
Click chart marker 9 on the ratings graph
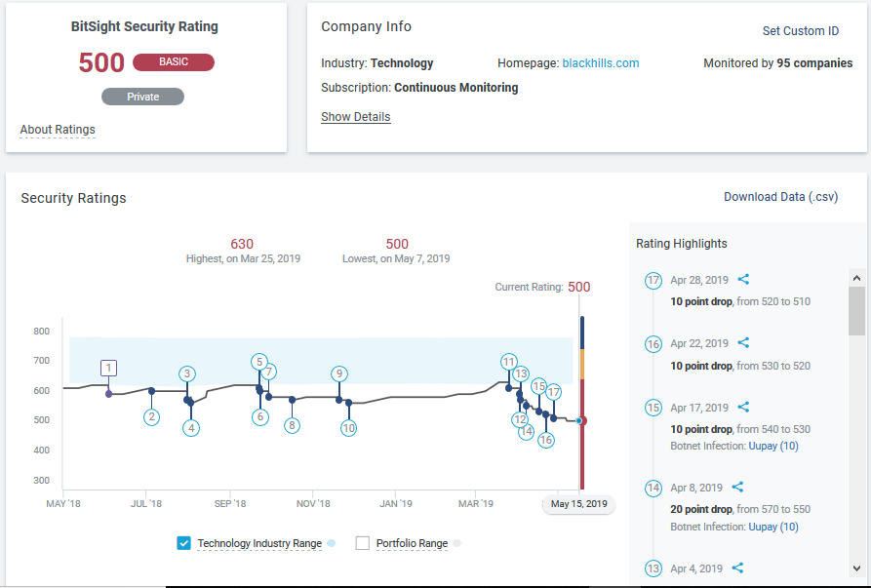point(338,373)
